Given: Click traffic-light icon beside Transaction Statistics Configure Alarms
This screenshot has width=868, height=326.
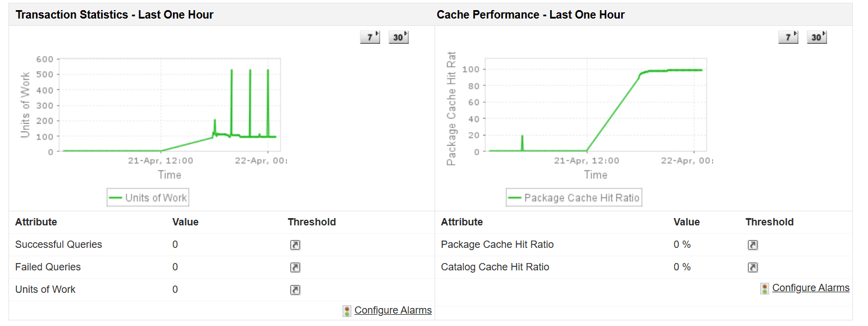Looking at the screenshot, I should pyautogui.click(x=346, y=310).
